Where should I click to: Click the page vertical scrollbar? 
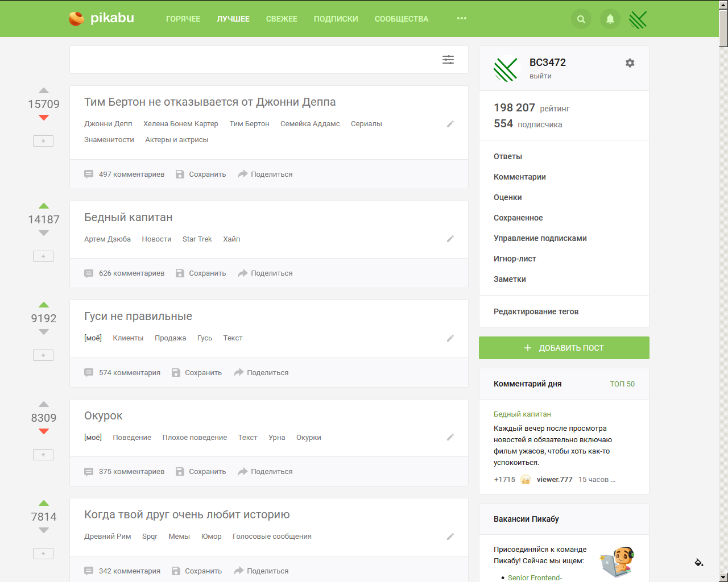(x=723, y=284)
